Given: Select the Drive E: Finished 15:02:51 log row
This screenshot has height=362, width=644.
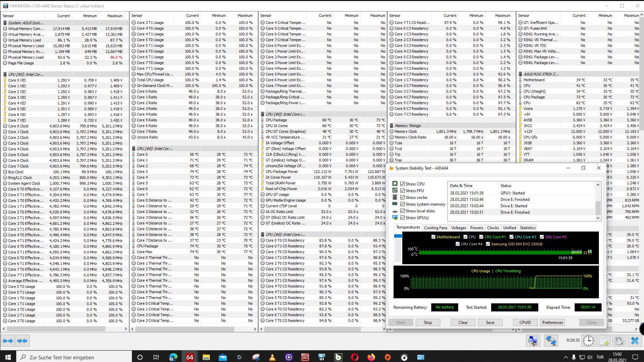Looking at the screenshot, I should (521, 212).
